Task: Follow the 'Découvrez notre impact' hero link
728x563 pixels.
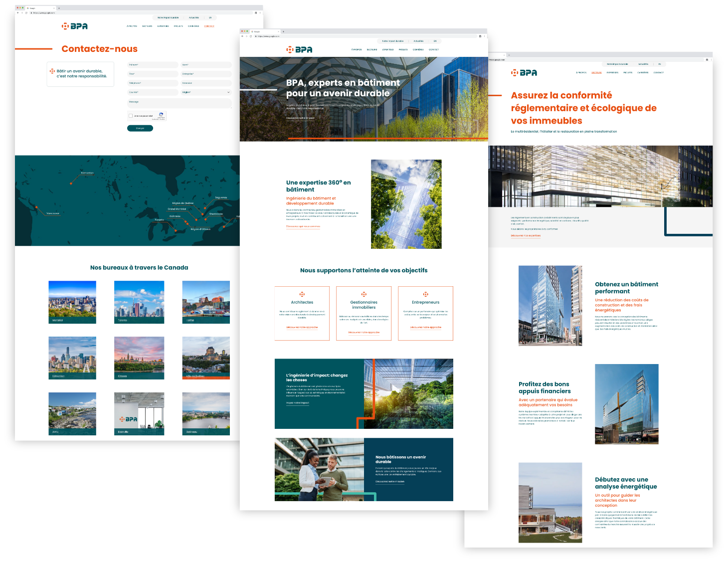Action: 300,118
